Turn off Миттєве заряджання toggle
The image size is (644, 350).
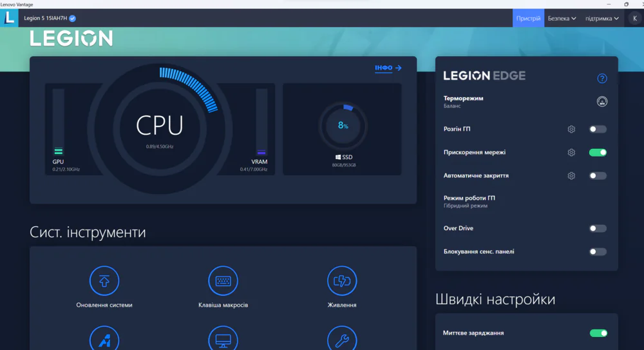point(598,333)
